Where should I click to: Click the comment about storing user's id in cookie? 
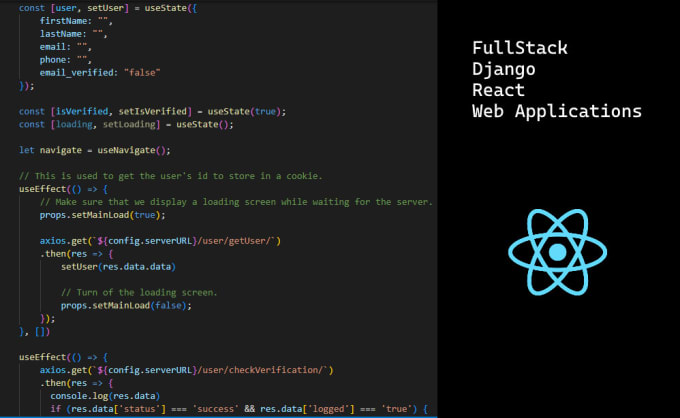click(x=170, y=176)
